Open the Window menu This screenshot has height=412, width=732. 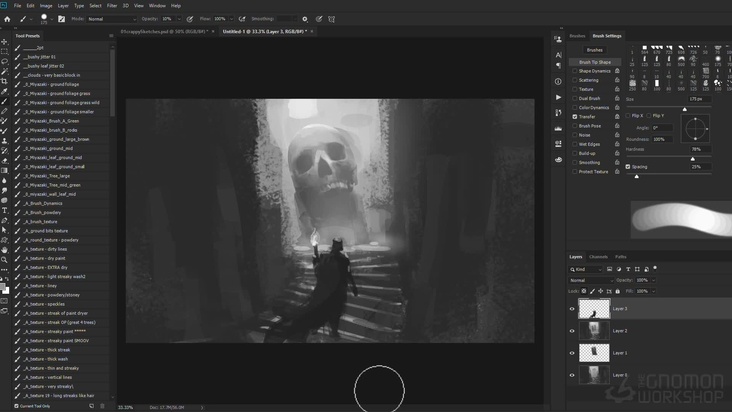(x=157, y=6)
